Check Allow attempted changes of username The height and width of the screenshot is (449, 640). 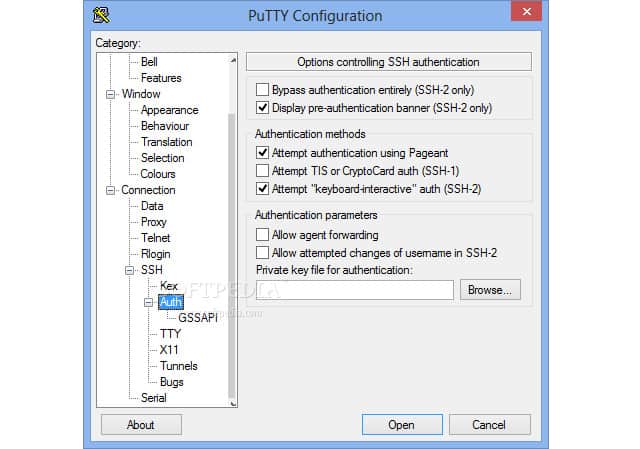coord(262,253)
